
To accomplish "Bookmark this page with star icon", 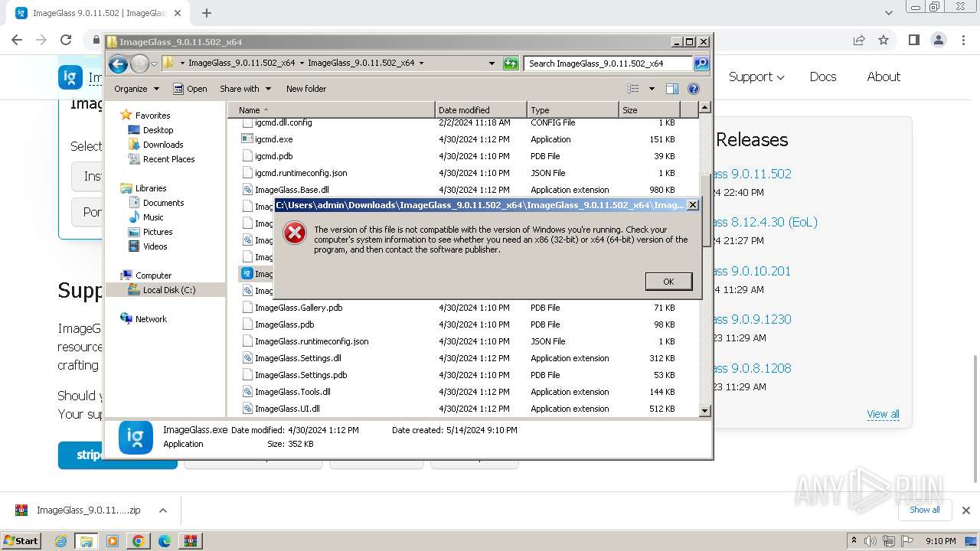I will [884, 40].
